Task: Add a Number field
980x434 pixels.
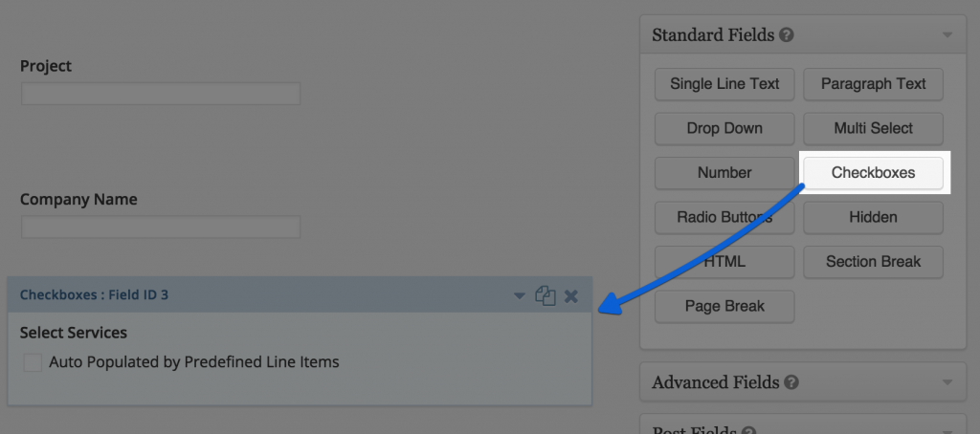Action: (724, 173)
